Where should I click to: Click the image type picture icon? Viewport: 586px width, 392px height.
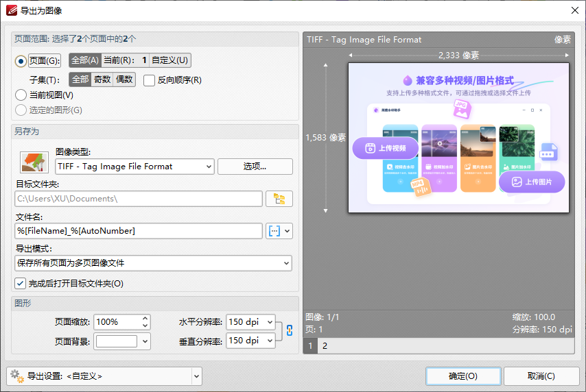click(34, 161)
